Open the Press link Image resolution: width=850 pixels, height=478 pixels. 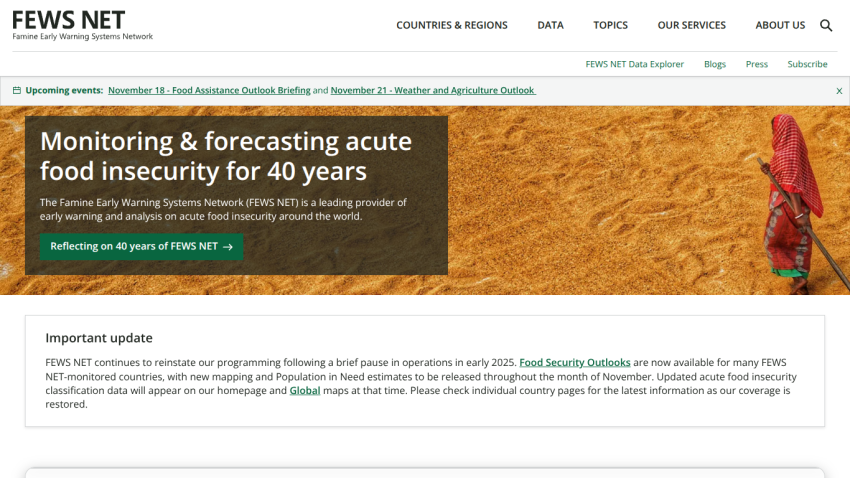(x=756, y=64)
